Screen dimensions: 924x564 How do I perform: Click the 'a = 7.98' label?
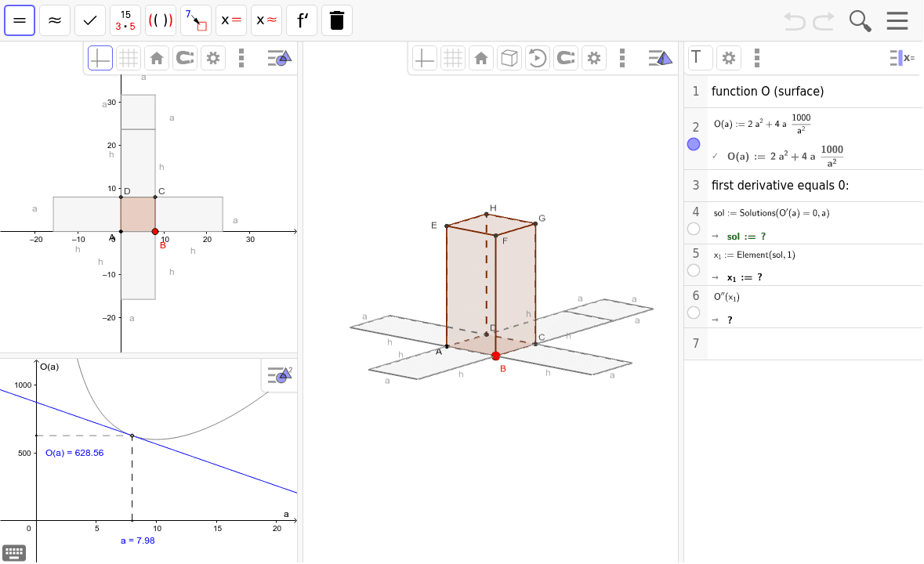tap(137, 540)
